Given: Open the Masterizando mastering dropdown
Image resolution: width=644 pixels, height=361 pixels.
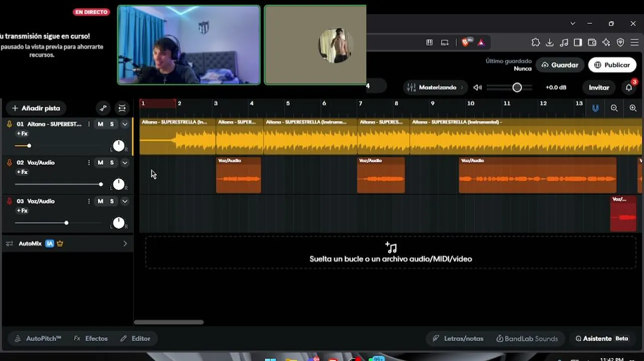Looking at the screenshot, I should point(435,87).
